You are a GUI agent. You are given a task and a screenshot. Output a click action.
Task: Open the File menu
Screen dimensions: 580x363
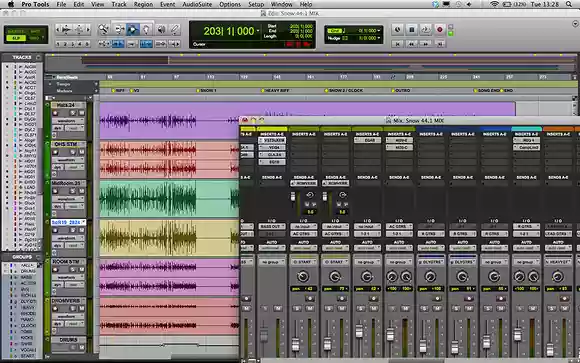click(61, 4)
